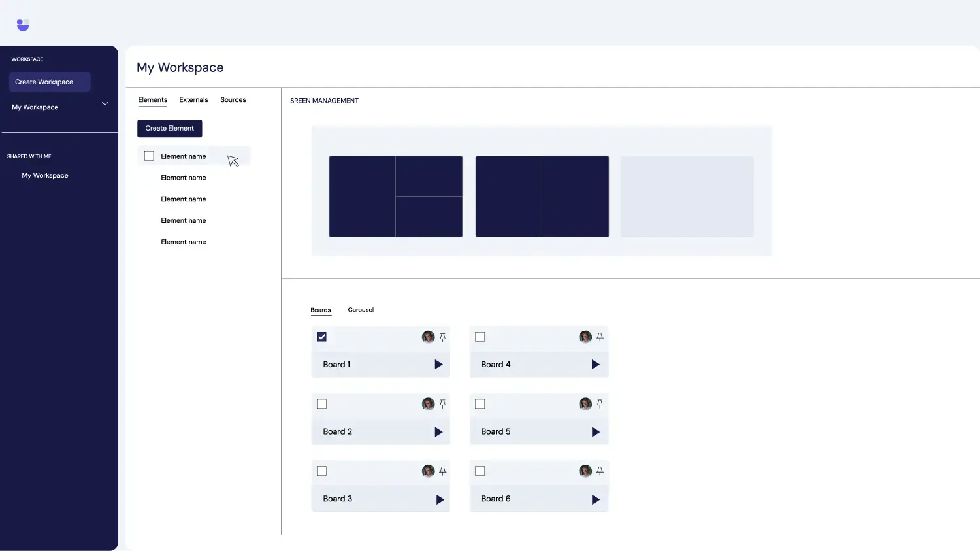
Task: Select the first screen layout thumbnail
Action: [395, 196]
